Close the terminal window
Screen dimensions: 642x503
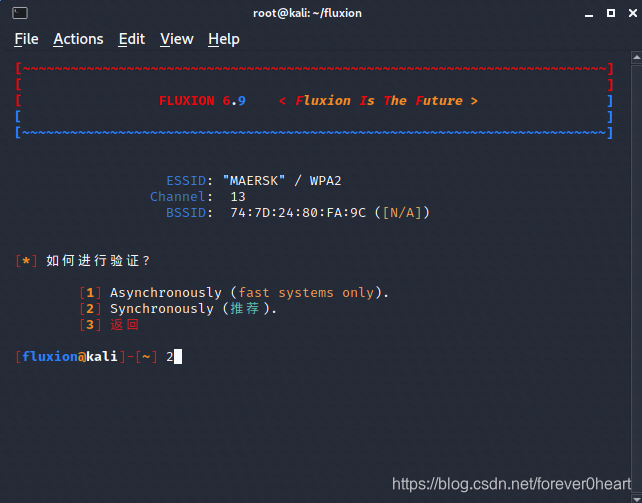click(633, 13)
